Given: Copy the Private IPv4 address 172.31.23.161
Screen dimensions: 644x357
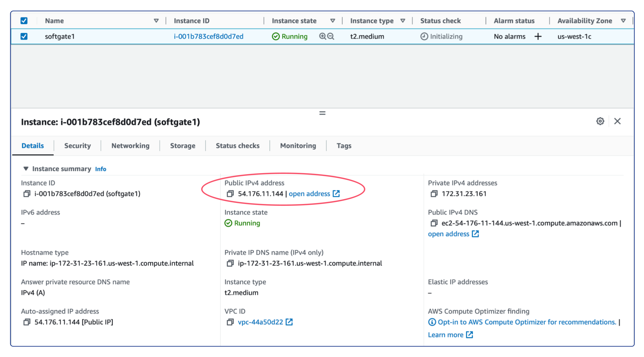Looking at the screenshot, I should click(x=435, y=194).
